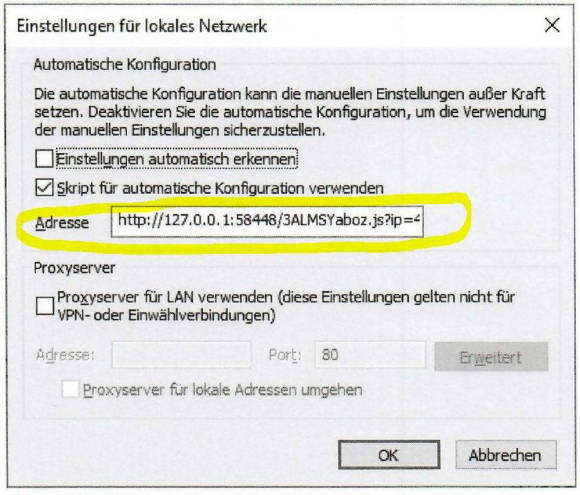This screenshot has height=495, width=580.
Task: Click the 'Einstellungen automatisch erkennen' label text
Action: point(176,159)
